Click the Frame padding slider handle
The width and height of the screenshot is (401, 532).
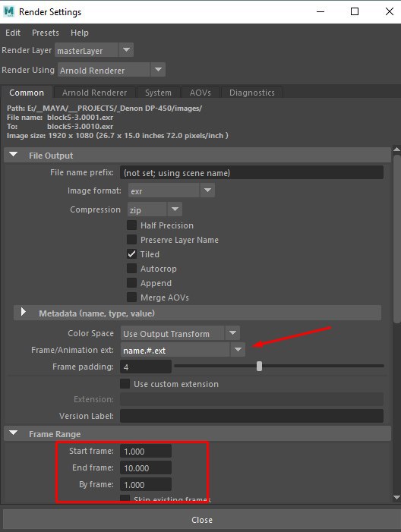pos(260,366)
